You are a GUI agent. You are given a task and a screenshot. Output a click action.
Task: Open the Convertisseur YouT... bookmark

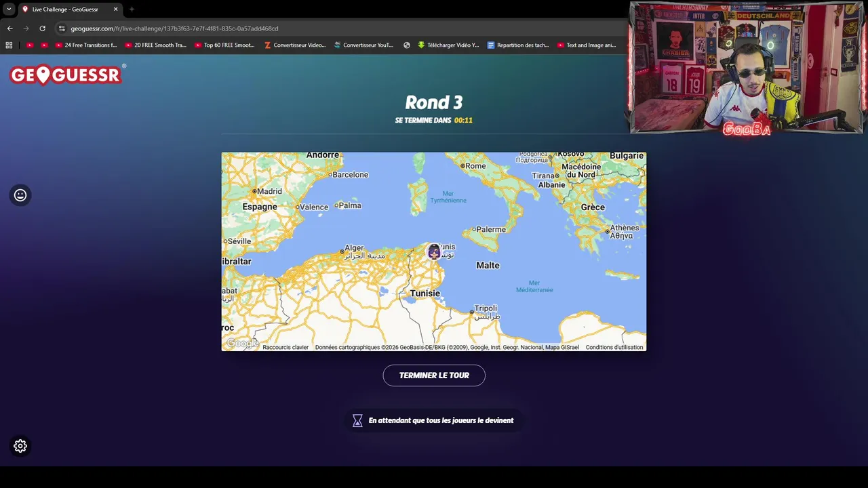click(x=363, y=45)
